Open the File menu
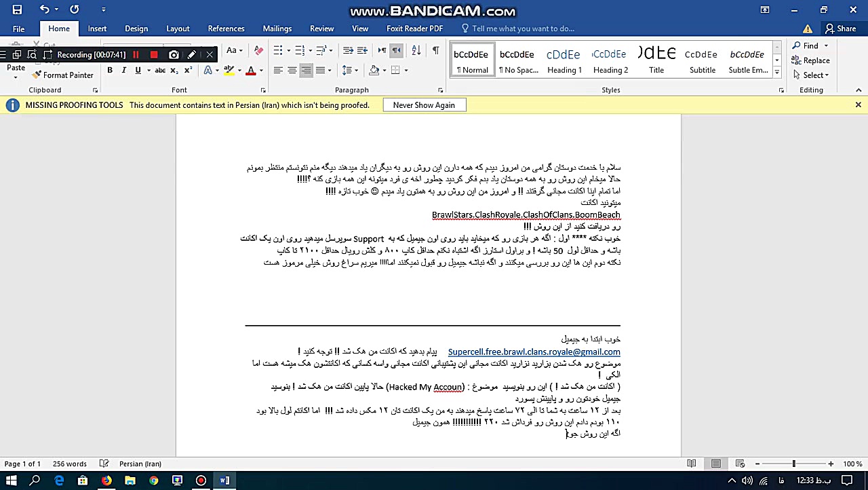The image size is (868, 490). pos(18,29)
